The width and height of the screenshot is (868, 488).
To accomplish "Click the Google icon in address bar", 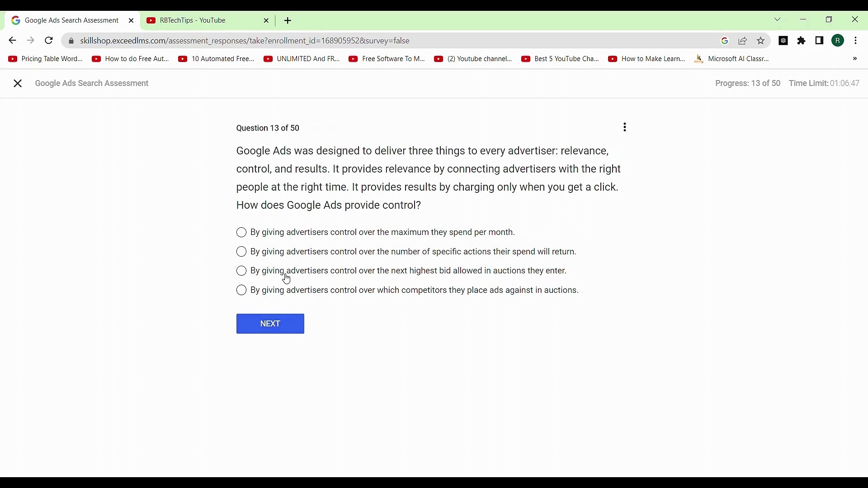I will coord(725,41).
